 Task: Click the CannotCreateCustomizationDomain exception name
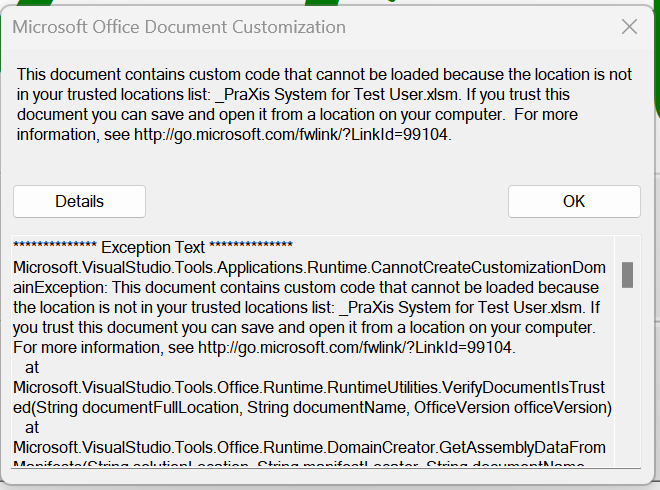pyautogui.click(x=309, y=268)
